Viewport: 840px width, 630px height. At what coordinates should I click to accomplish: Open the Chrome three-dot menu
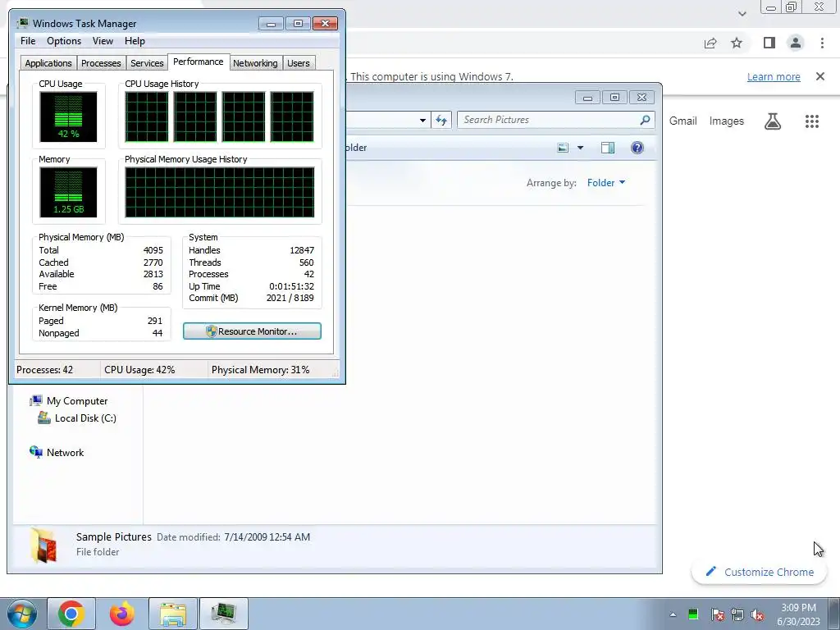[x=822, y=43]
